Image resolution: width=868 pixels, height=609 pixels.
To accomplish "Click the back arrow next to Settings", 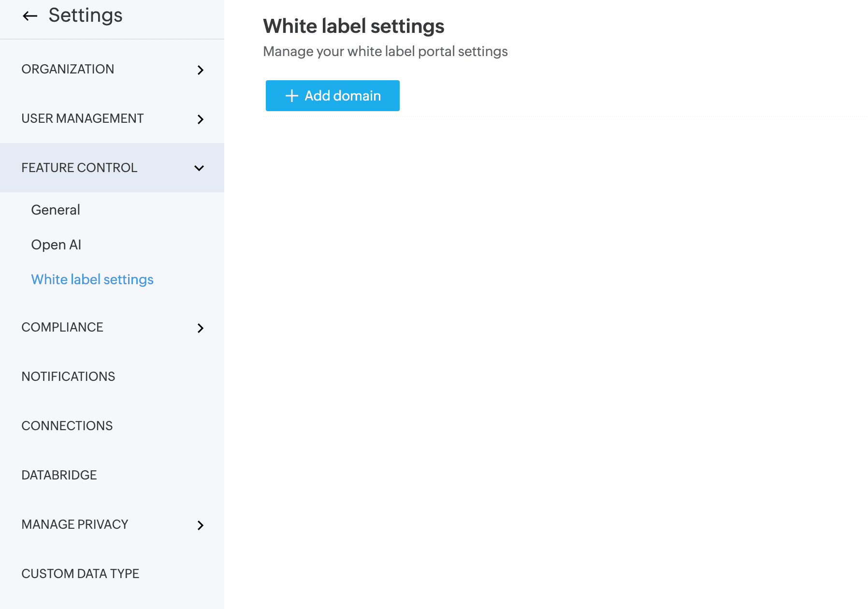I will [x=30, y=16].
